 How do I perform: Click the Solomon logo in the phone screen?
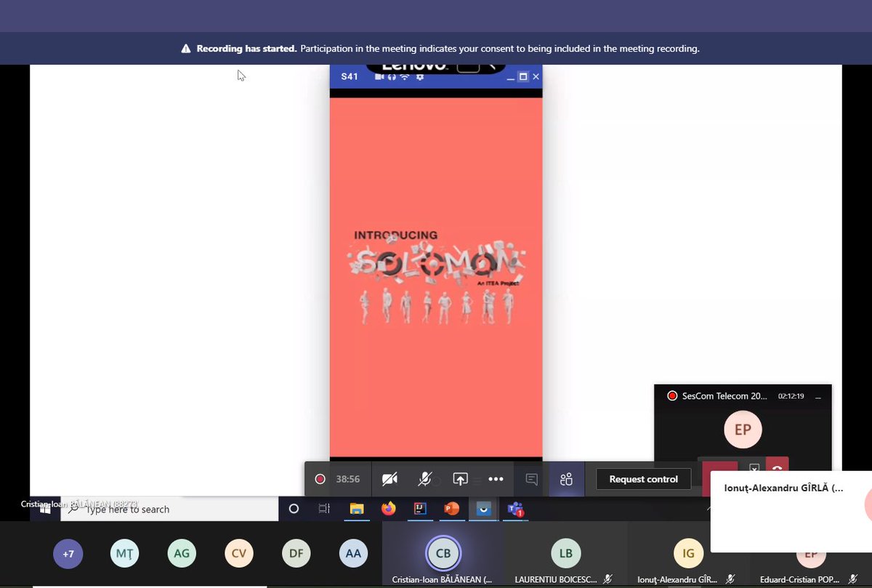click(436, 263)
